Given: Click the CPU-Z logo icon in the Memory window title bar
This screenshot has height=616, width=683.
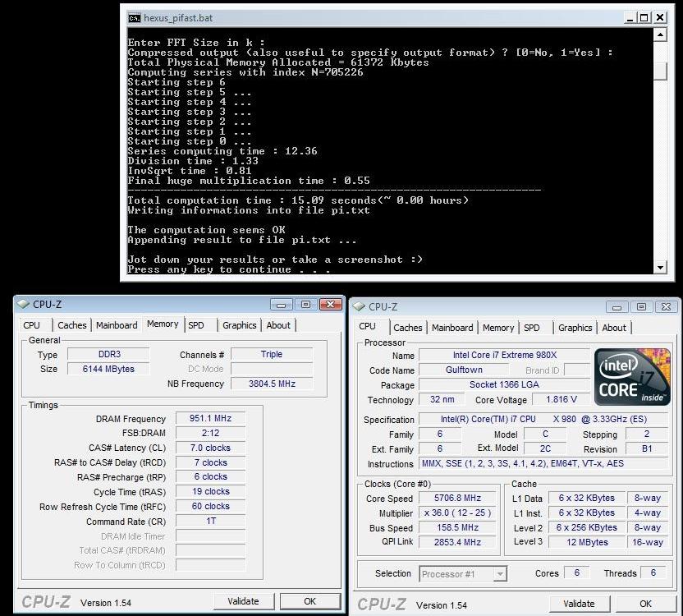Looking at the screenshot, I should point(23,303).
